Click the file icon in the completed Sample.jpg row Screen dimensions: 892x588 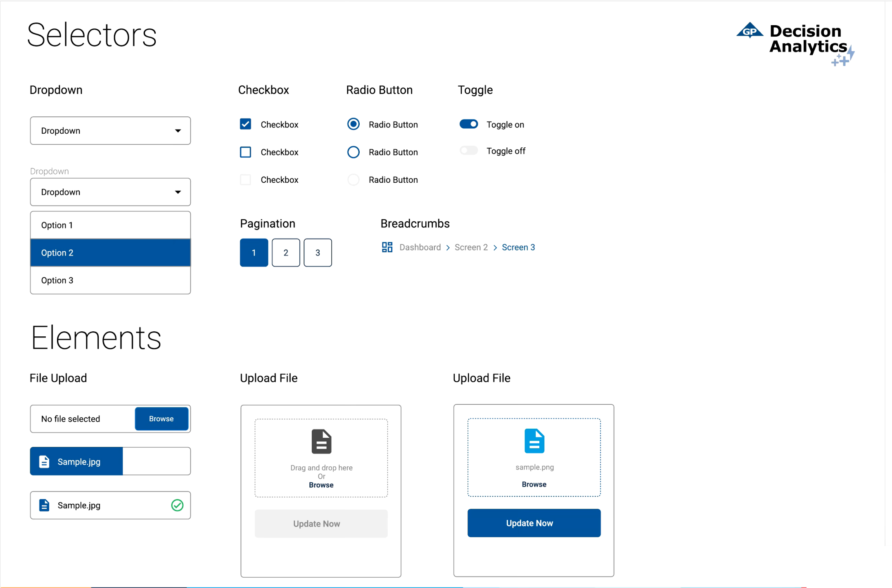[x=44, y=505]
